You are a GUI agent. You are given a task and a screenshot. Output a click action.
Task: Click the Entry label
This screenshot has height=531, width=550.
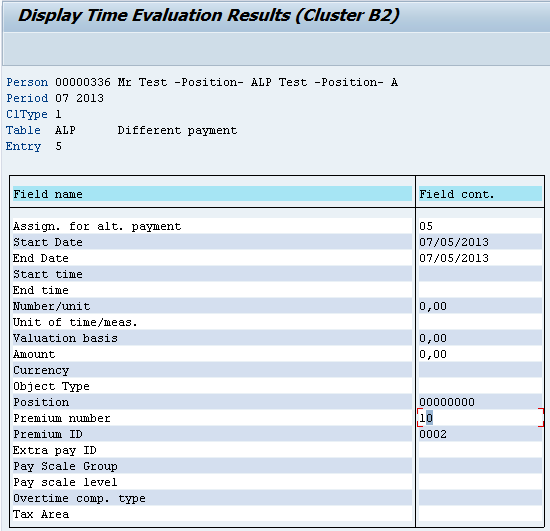(x=23, y=146)
